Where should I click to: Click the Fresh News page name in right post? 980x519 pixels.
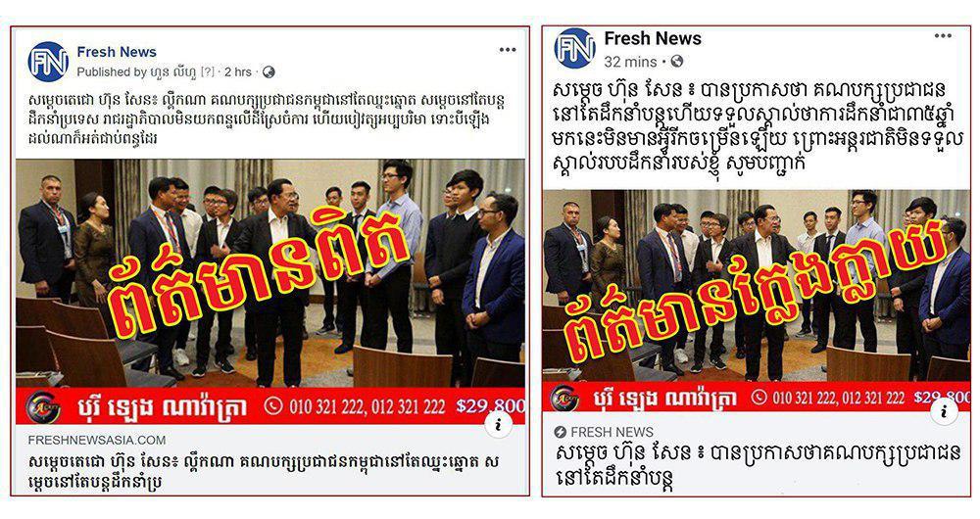(653, 39)
